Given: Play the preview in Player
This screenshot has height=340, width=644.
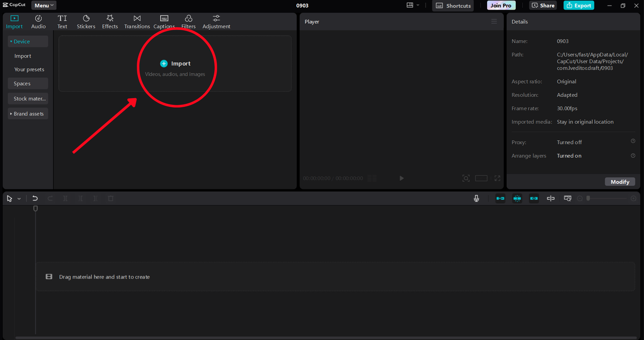Looking at the screenshot, I should coord(401,178).
